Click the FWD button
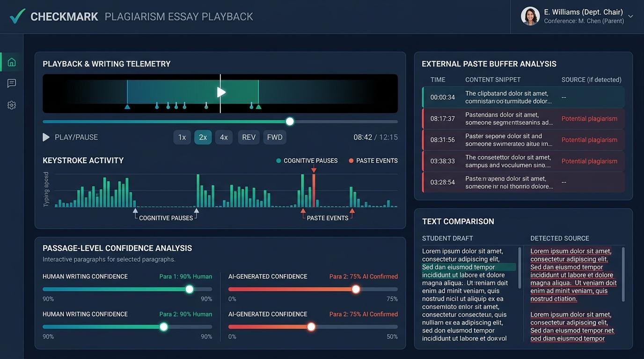644x359 pixels. point(275,137)
